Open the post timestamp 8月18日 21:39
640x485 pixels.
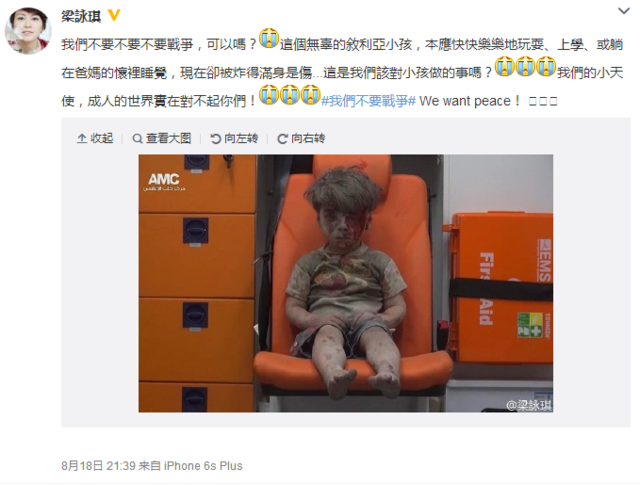pyautogui.click(x=98, y=466)
